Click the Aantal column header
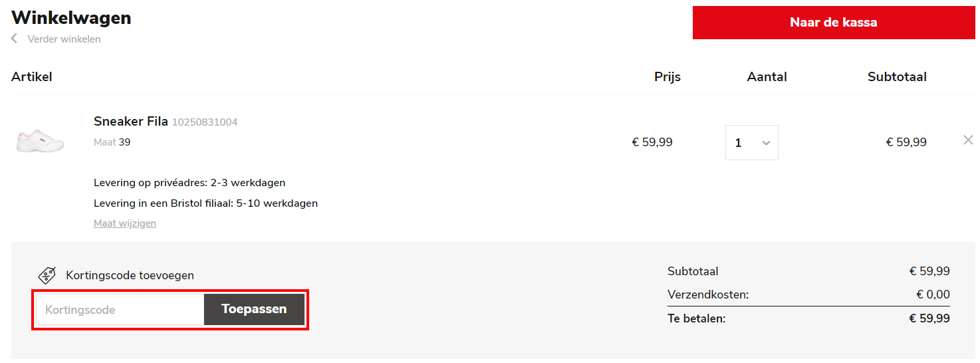Viewport: 980px width, 363px height. click(767, 77)
